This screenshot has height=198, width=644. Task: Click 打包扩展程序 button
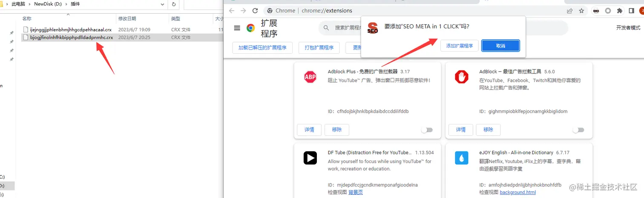click(x=319, y=47)
